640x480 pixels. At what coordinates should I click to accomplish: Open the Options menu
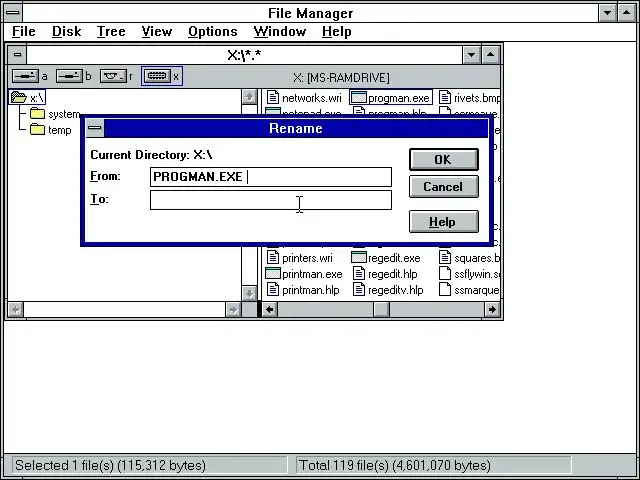[x=213, y=31]
